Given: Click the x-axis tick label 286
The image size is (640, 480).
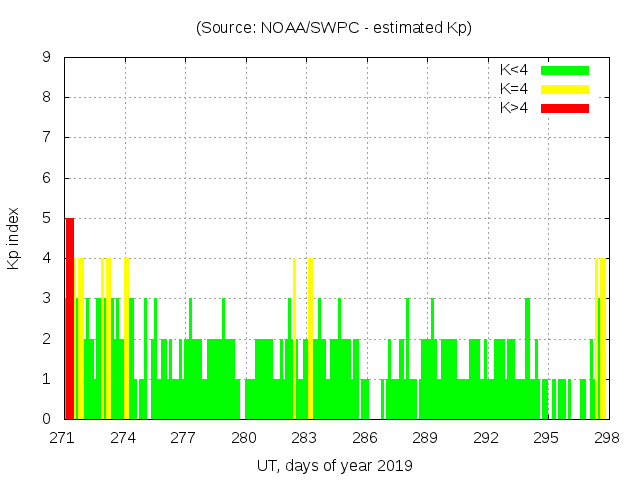Looking at the screenshot, I should tap(365, 438).
